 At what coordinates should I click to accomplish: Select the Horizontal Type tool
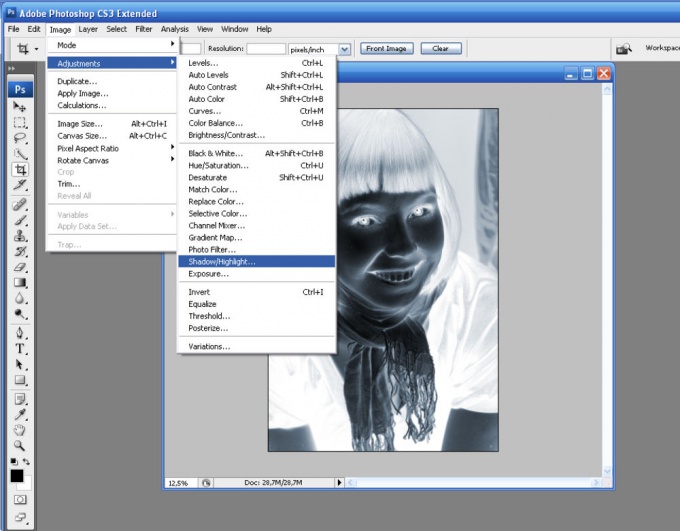coord(20,348)
